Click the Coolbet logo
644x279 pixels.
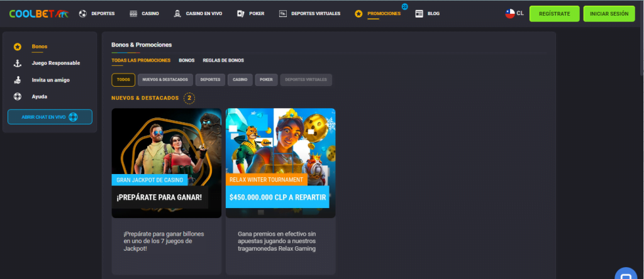(38, 13)
